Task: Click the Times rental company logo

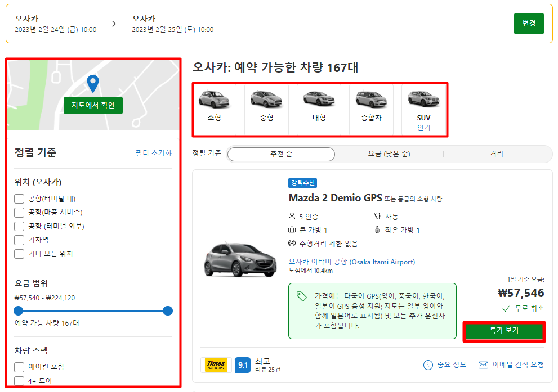Action: (216, 364)
